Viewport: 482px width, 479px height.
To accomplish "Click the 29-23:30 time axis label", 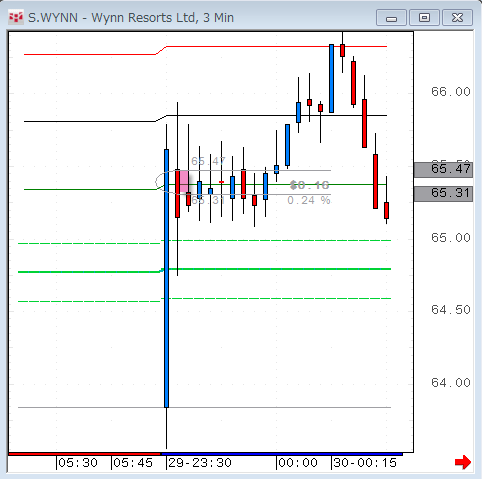I will pos(200,463).
